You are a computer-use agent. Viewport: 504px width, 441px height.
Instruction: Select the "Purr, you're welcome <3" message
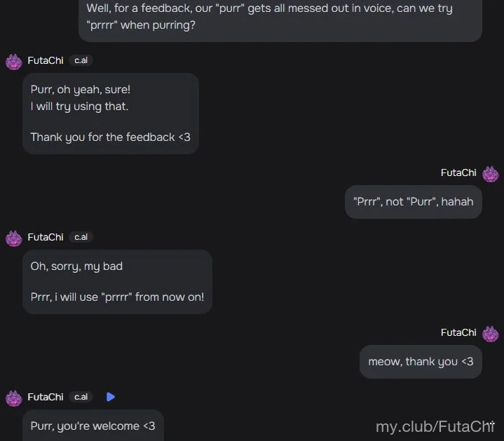93,426
